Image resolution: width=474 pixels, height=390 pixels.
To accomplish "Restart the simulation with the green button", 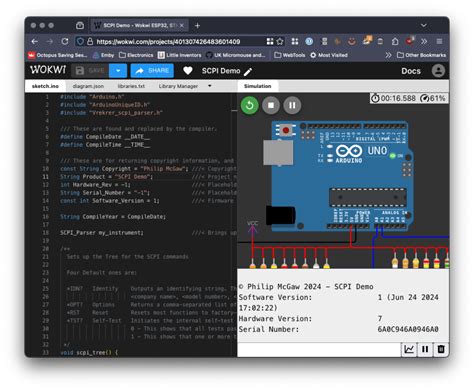I will click(x=249, y=105).
